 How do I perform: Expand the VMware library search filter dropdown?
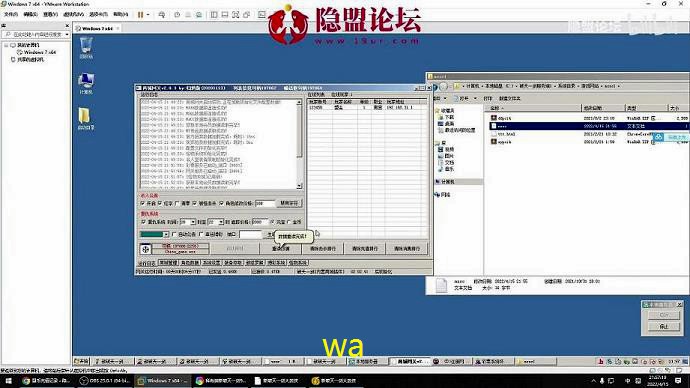pos(67,34)
